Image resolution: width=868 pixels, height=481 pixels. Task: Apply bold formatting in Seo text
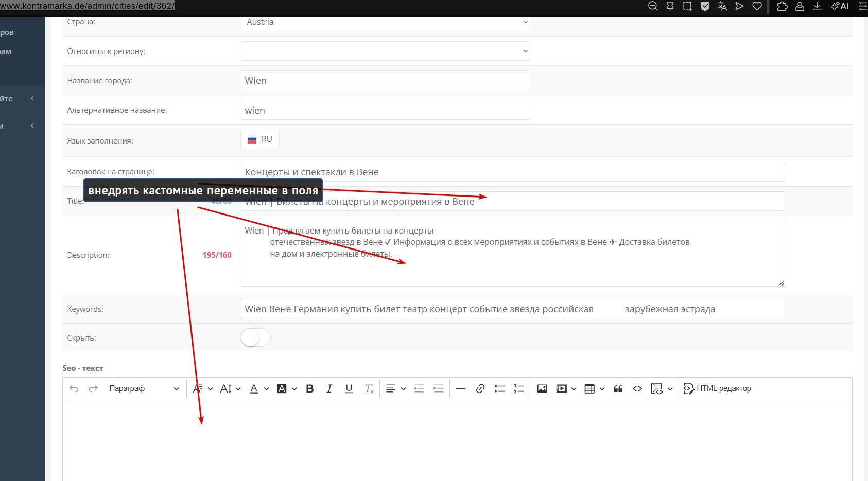point(310,389)
